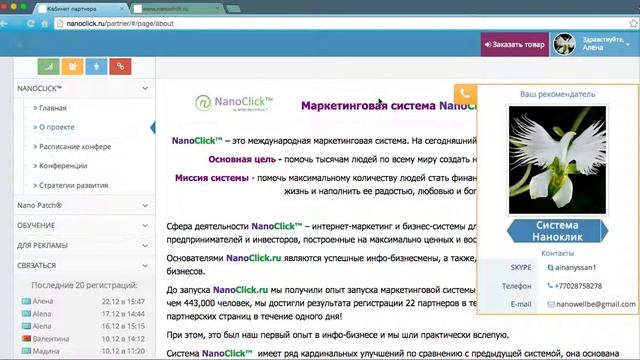This screenshot has width=640, height=360.
Task: Click the Заказать товар button
Action: coord(514,44)
